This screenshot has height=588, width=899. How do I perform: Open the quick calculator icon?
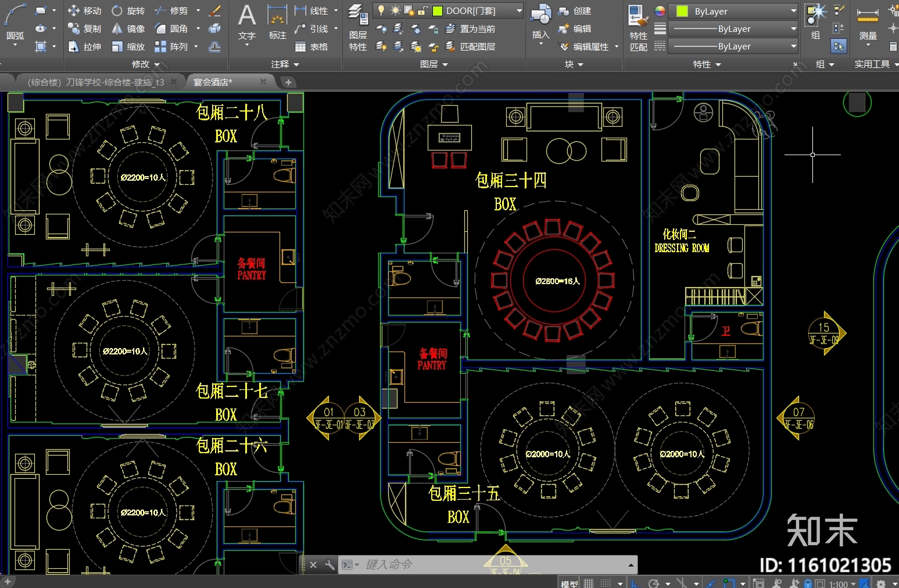(893, 46)
